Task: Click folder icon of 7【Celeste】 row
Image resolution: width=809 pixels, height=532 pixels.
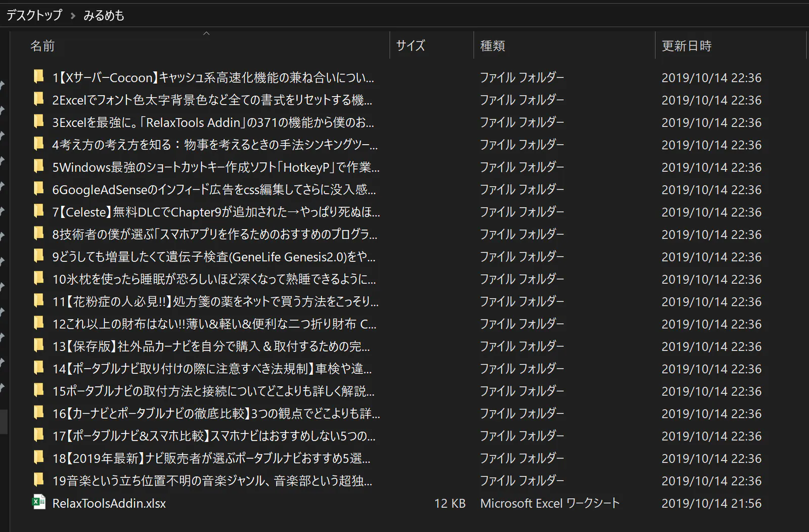Action: pyautogui.click(x=38, y=211)
